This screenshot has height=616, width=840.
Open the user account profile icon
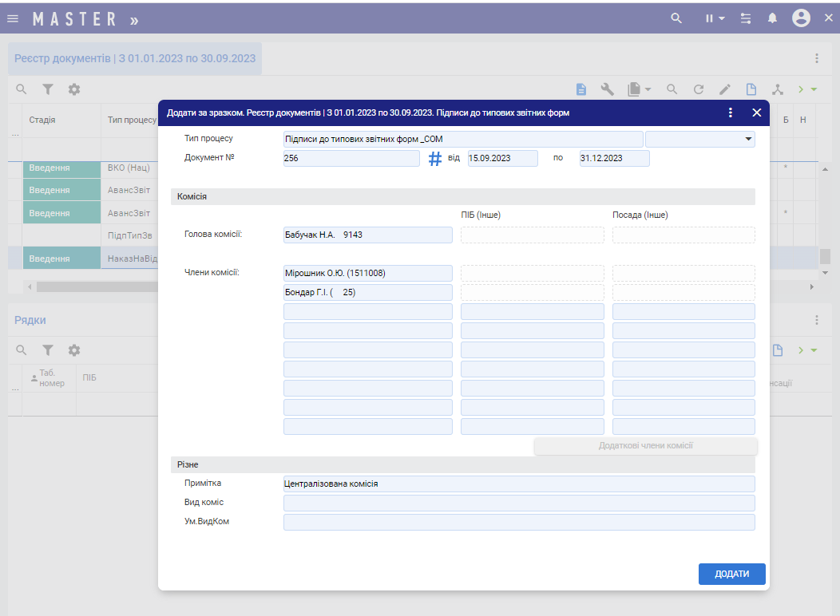pos(801,18)
